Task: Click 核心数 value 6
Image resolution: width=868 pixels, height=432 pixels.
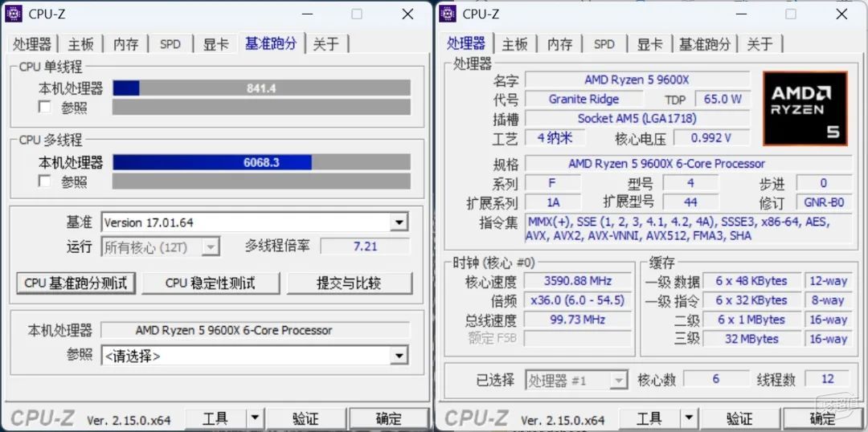Action: (716, 379)
